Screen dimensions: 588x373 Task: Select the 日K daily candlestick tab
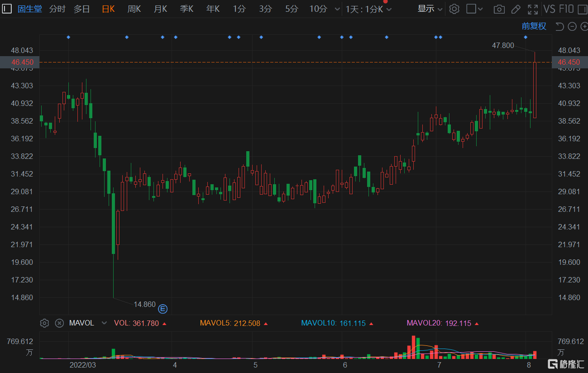[108, 9]
